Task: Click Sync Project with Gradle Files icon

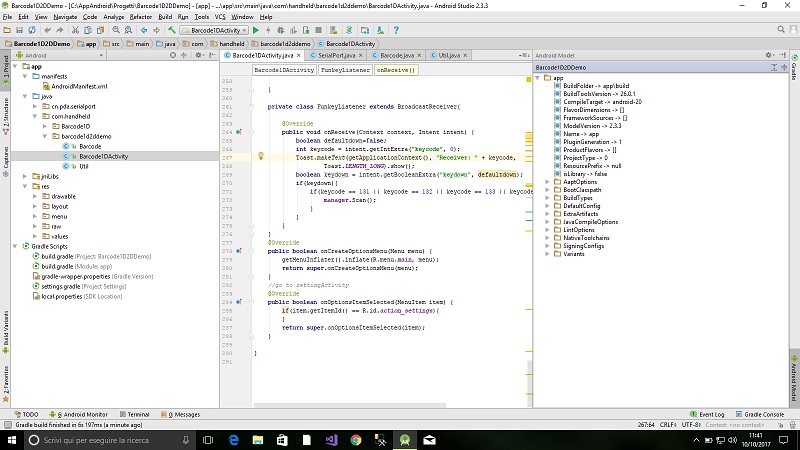Action: tap(349, 30)
